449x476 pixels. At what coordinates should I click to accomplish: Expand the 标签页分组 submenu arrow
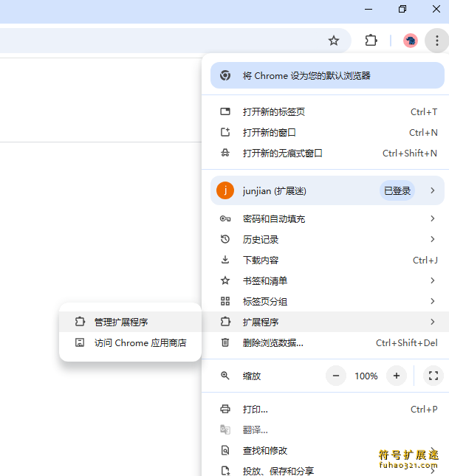433,301
